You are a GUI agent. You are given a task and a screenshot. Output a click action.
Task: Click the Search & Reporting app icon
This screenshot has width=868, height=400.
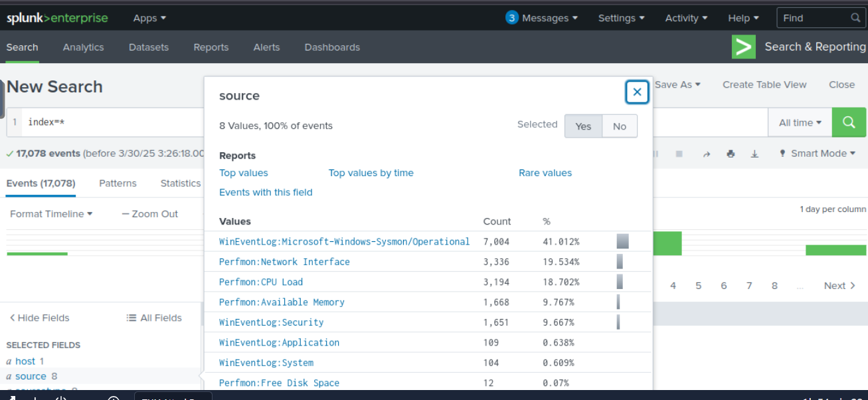pyautogui.click(x=744, y=47)
